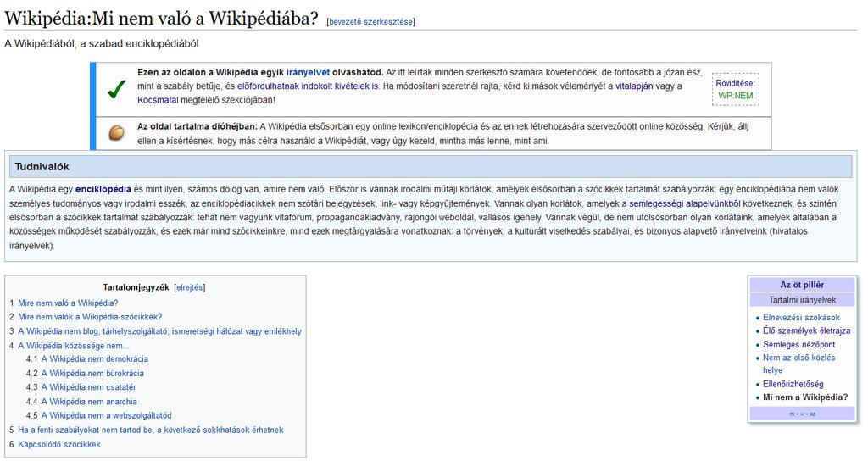Jump to 'Kapcsolódó szócikkek' section
868x461 pixels.
(x=59, y=444)
